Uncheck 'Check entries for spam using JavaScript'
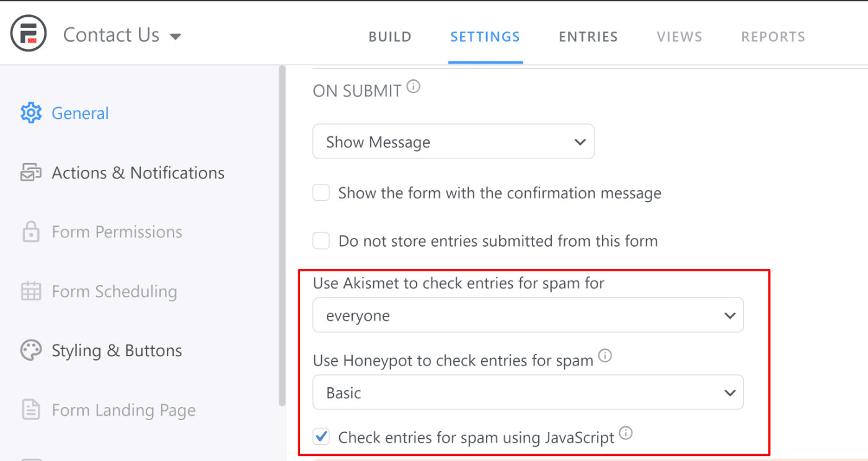This screenshot has height=461, width=868. point(321,437)
